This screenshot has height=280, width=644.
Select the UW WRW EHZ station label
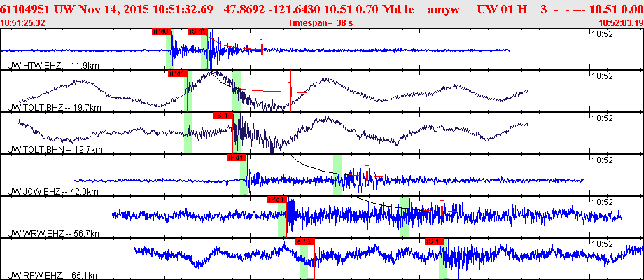pyautogui.click(x=55, y=234)
